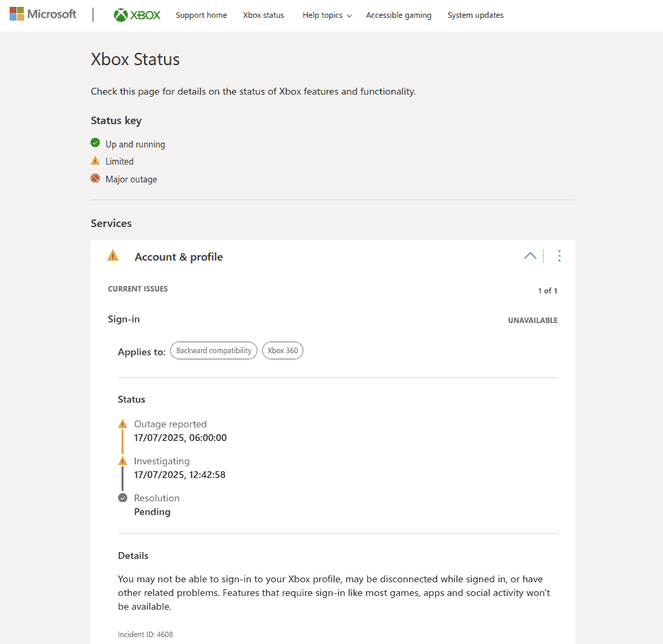Screen dimensions: 663x644
Task: Click the Investigating warning icon
Action: click(x=123, y=461)
